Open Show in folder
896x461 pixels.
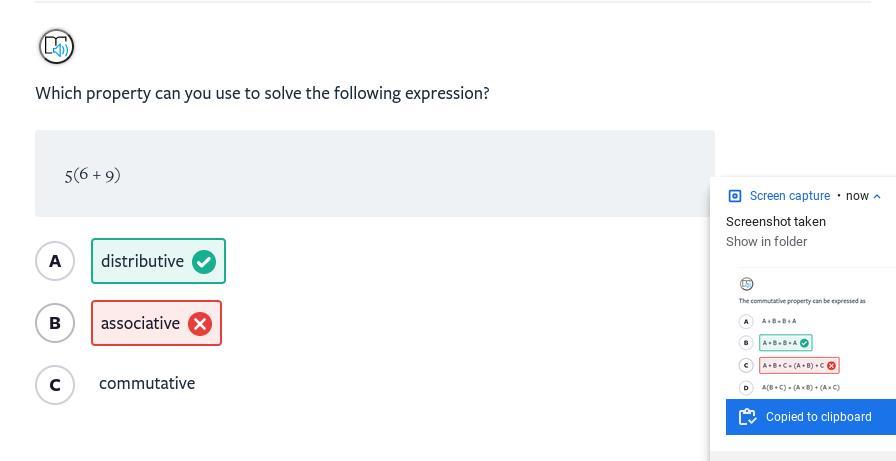(x=766, y=242)
